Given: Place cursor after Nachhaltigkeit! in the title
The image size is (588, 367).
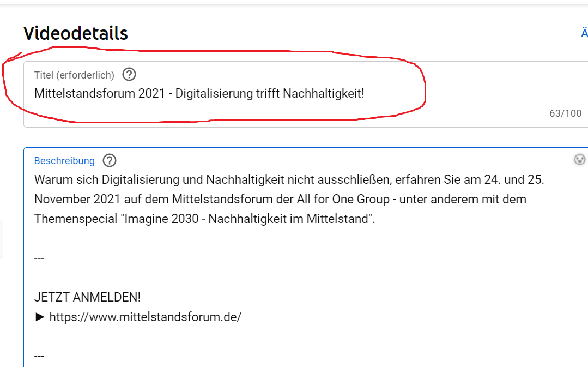Looking at the screenshot, I should [x=365, y=93].
